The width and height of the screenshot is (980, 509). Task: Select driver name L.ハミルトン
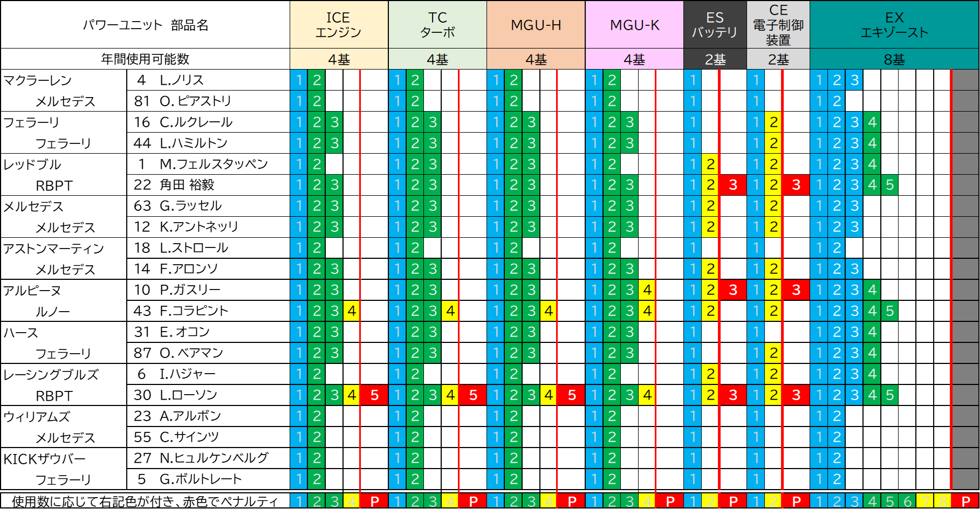[194, 143]
